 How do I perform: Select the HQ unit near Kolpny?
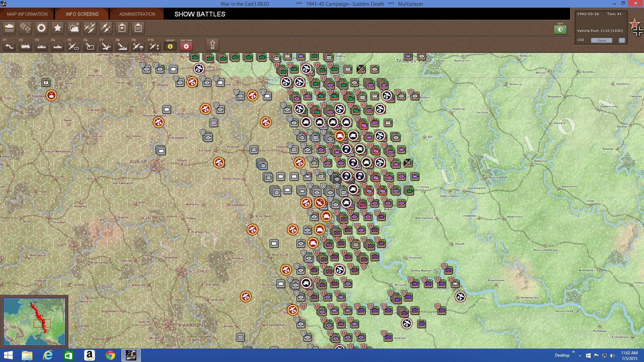click(214, 123)
